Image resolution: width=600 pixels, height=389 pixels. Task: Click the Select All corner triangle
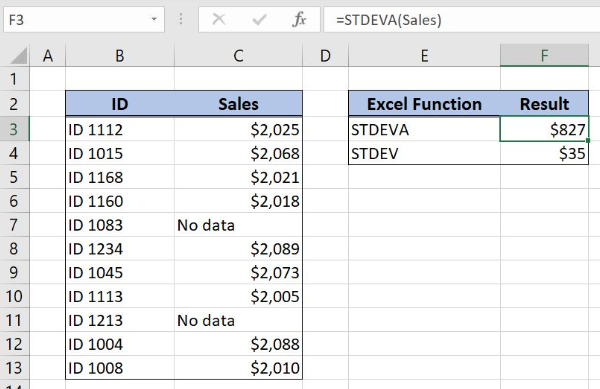click(x=19, y=56)
